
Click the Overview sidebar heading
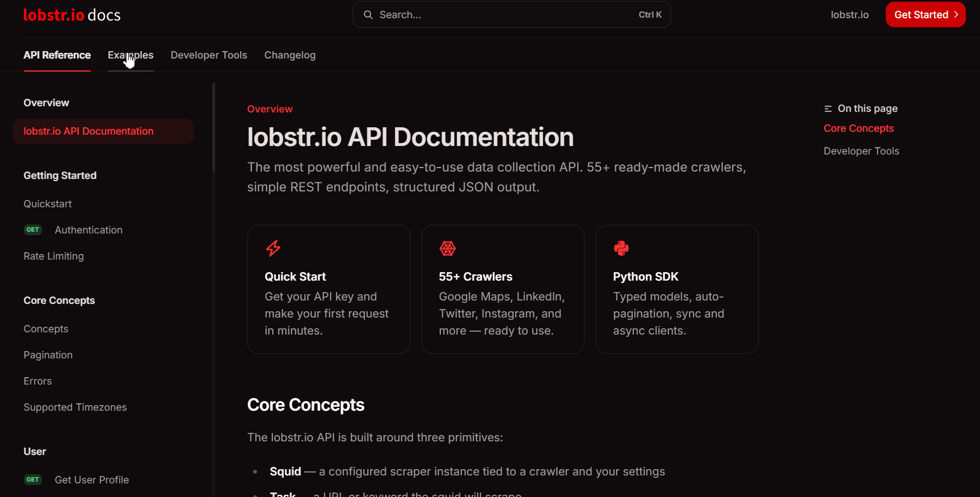point(47,103)
